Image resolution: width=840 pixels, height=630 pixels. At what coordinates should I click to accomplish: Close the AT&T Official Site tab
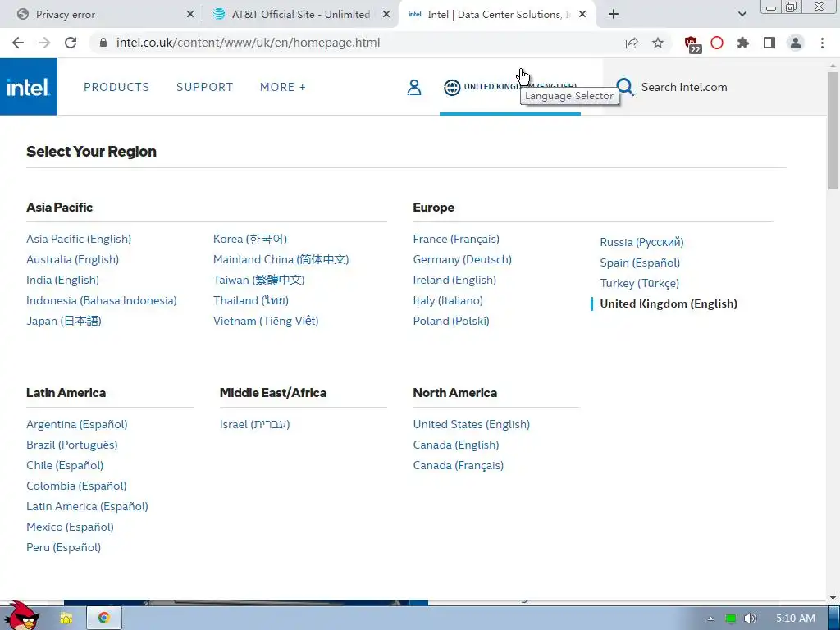pyautogui.click(x=386, y=15)
